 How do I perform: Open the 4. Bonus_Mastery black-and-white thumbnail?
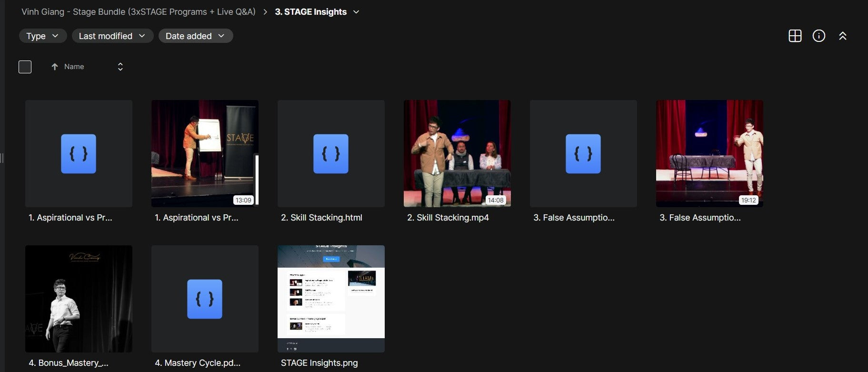79,299
